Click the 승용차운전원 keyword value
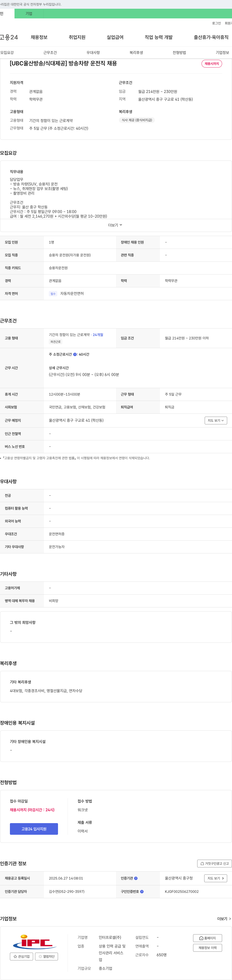232x980 pixels. (58, 268)
